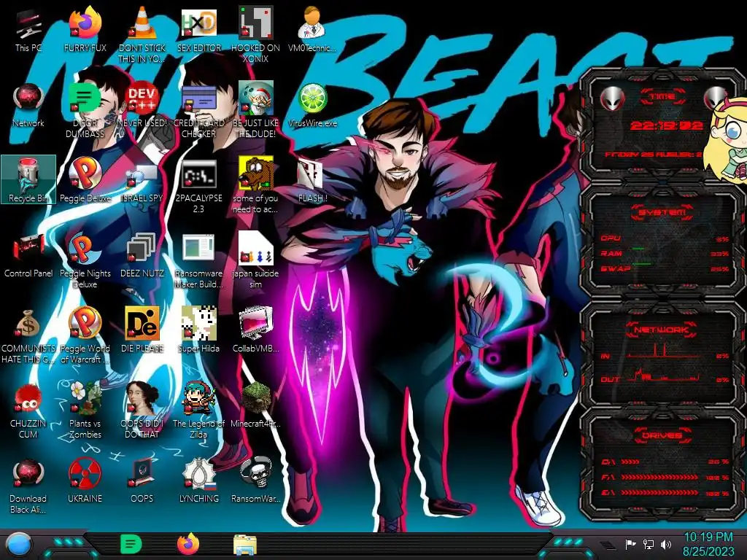
Task: Click the RAM label in system widget
Action: pos(611,253)
